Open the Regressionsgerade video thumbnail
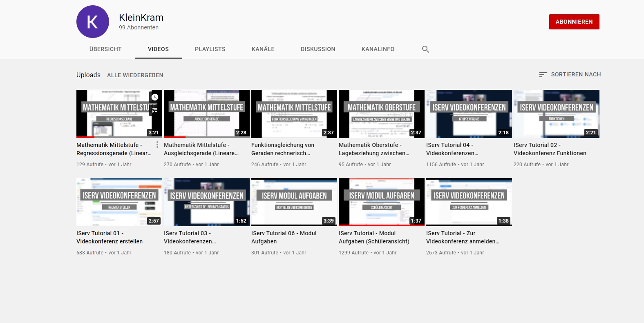 point(119,114)
